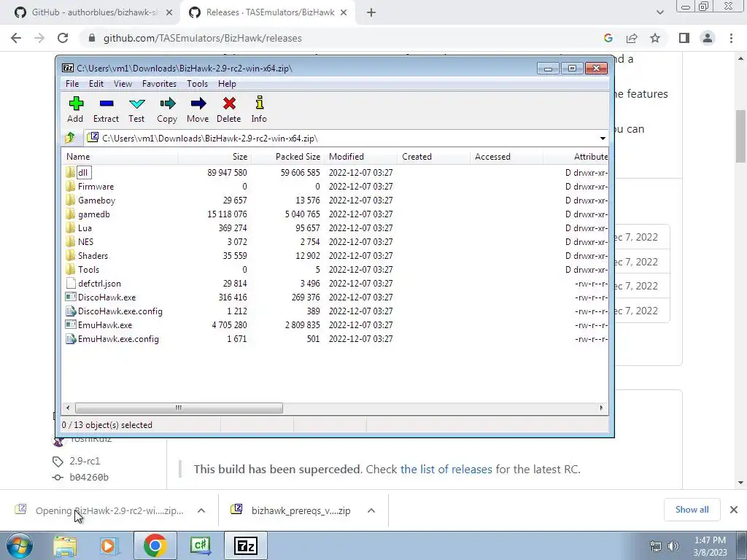Click the Add toolbar icon in 7-Zip
This screenshot has width=747, height=560.
pos(75,109)
